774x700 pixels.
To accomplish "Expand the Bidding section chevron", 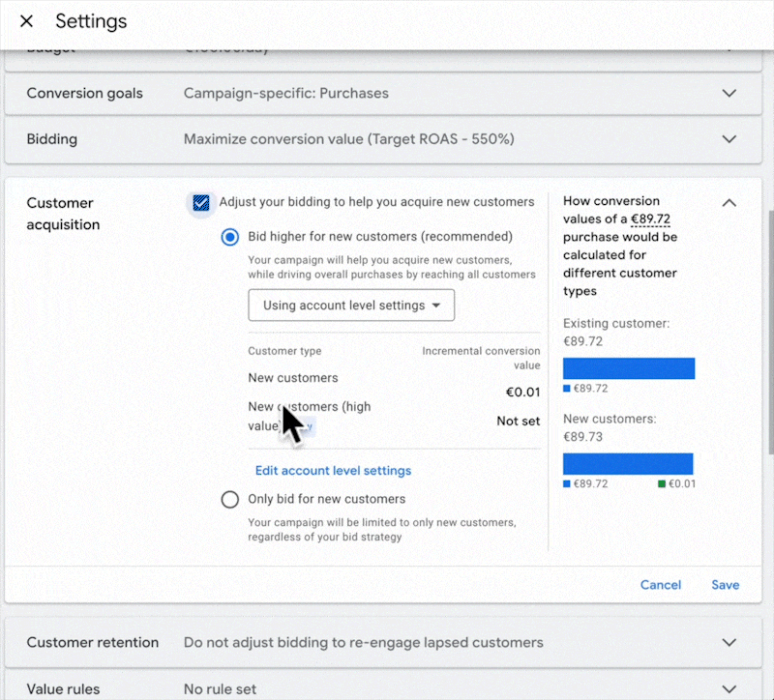I will point(729,139).
